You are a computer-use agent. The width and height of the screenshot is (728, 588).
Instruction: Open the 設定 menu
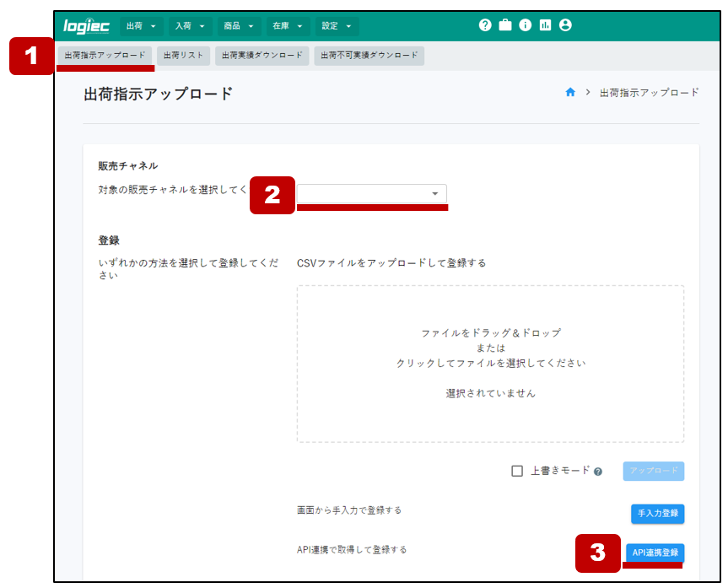(336, 26)
